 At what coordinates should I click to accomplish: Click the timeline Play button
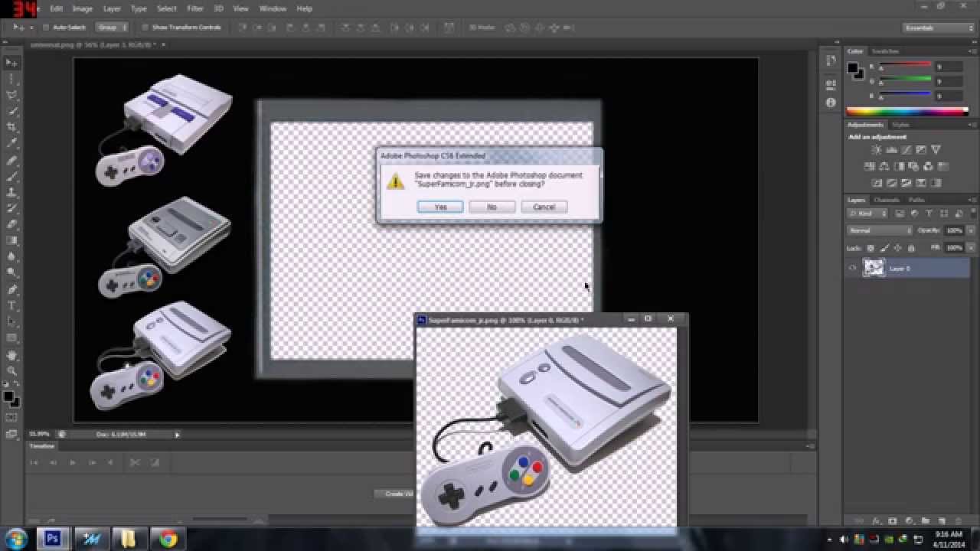coord(73,462)
